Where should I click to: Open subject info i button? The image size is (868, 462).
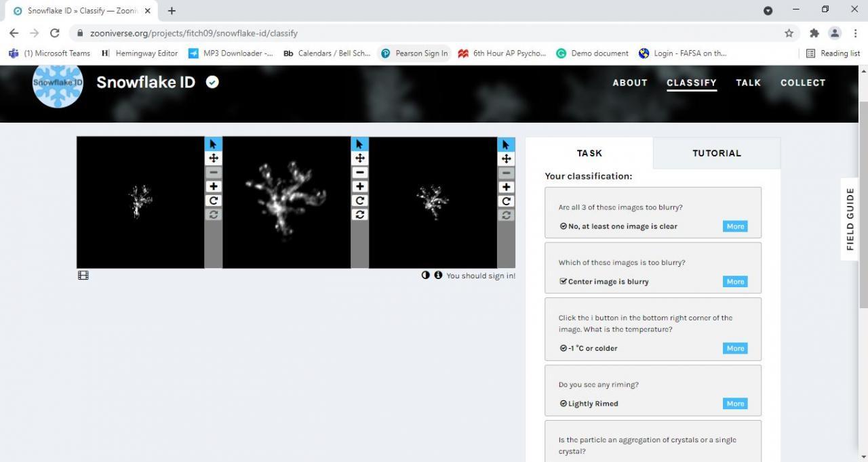click(x=438, y=275)
